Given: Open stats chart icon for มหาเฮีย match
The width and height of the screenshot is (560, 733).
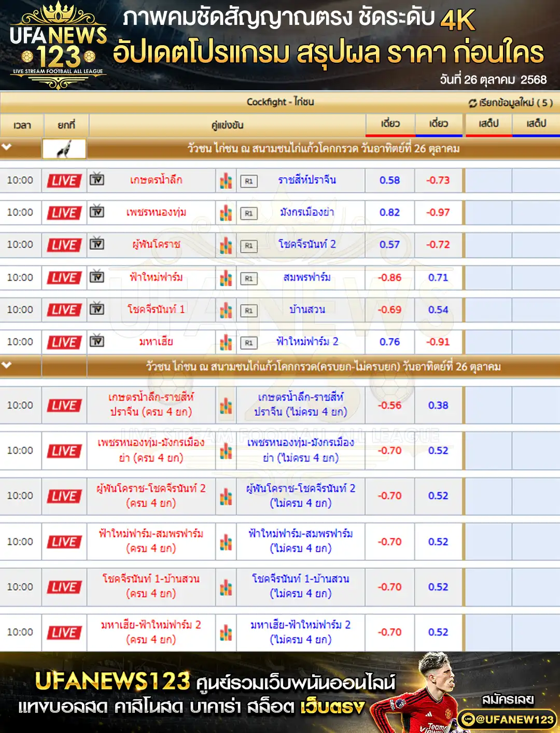Looking at the screenshot, I should click(x=226, y=342).
